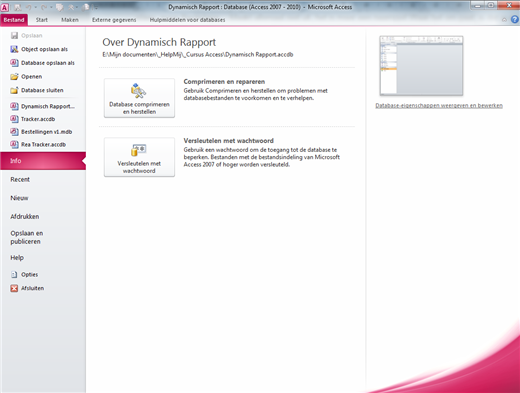Click the Object opslaan als icon
The width and height of the screenshot is (520, 393).
[14, 49]
